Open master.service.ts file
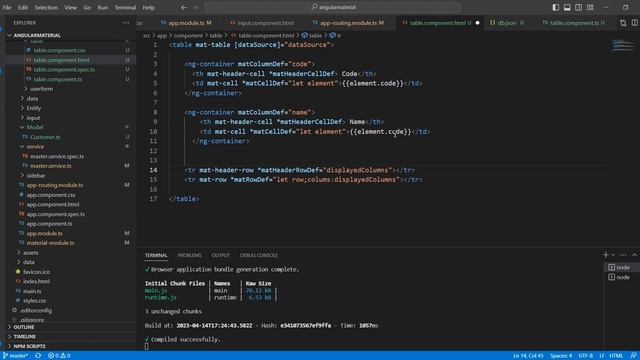 click(51, 166)
